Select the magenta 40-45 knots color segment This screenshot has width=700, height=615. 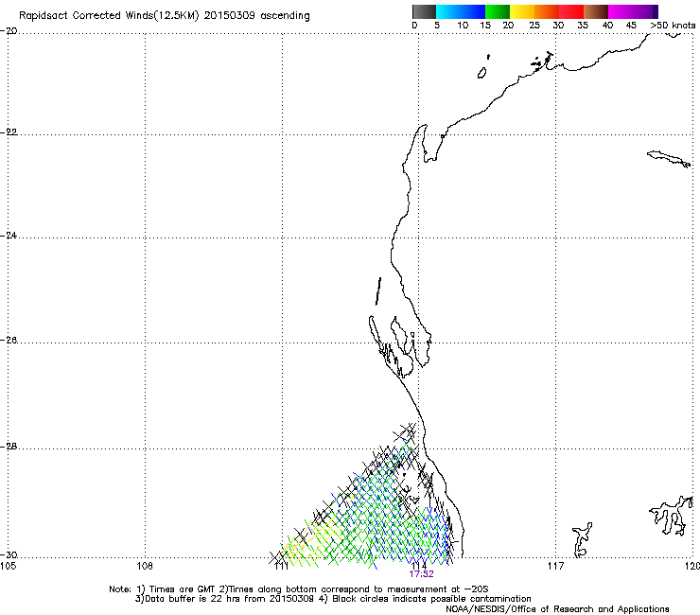click(x=621, y=11)
